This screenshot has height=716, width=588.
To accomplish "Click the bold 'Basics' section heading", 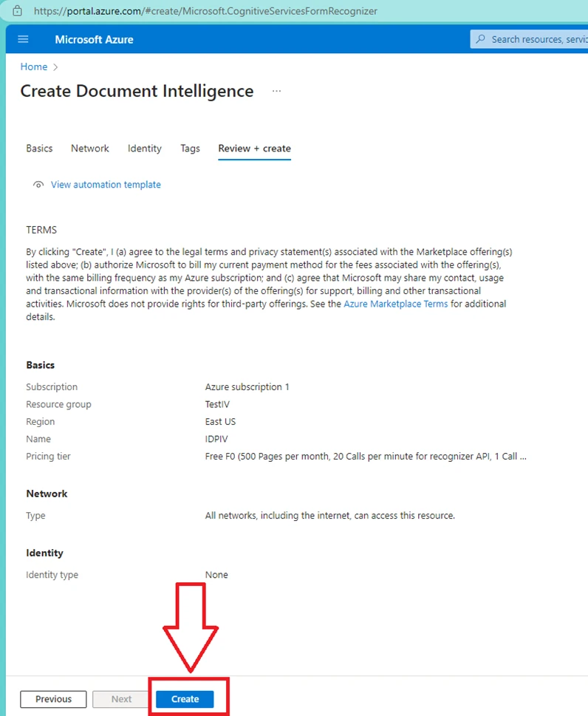I will click(x=40, y=365).
